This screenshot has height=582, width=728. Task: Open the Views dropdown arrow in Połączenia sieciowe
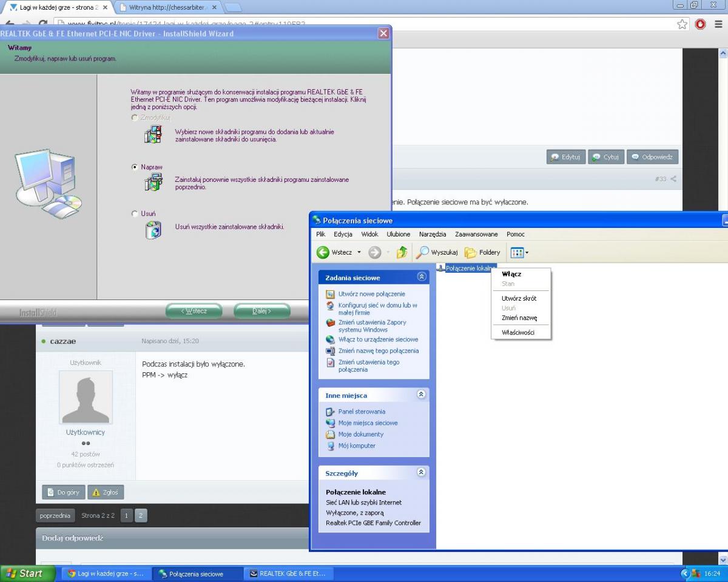pos(527,252)
